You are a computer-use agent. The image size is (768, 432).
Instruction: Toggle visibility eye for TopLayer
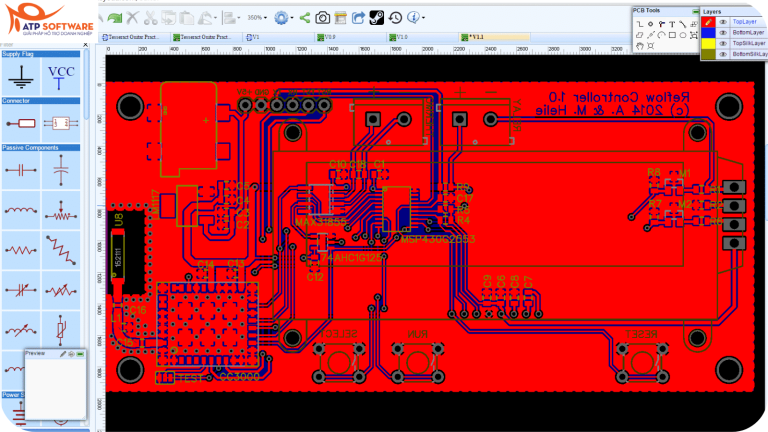723,22
